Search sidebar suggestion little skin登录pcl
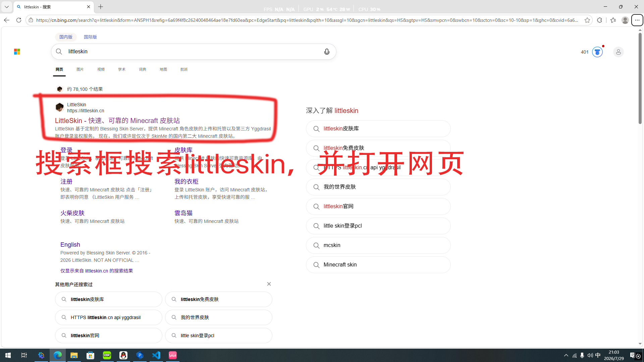 (x=378, y=226)
